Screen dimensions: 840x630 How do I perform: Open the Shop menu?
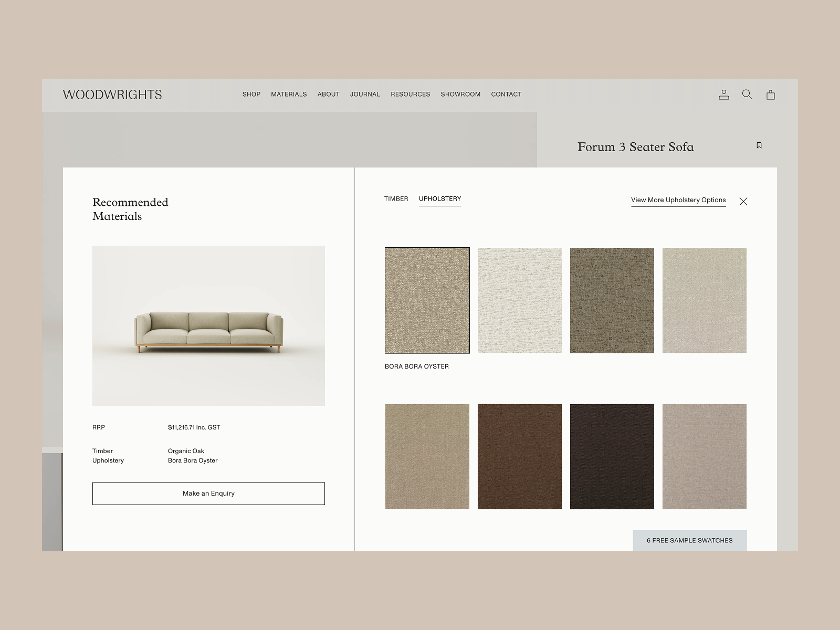click(251, 94)
